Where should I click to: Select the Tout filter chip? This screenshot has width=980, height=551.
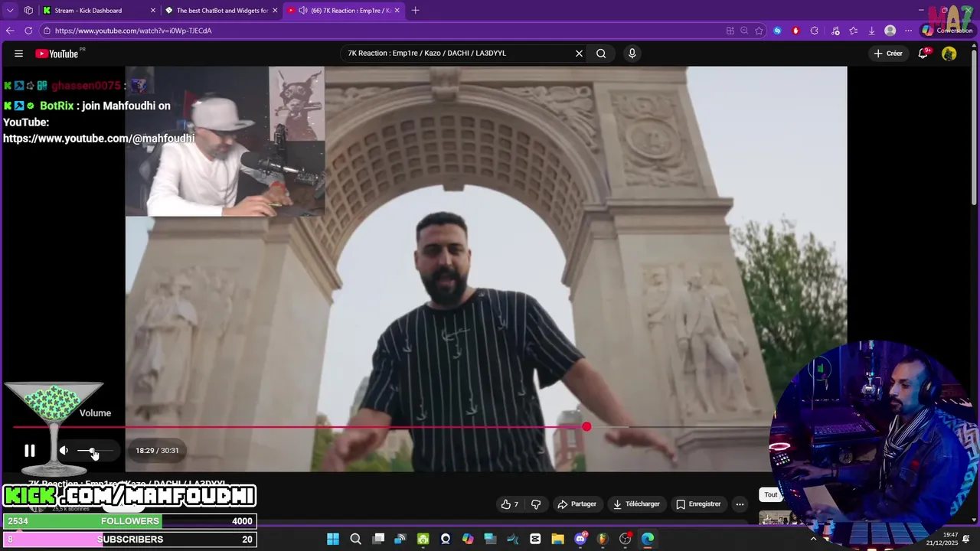pos(770,494)
